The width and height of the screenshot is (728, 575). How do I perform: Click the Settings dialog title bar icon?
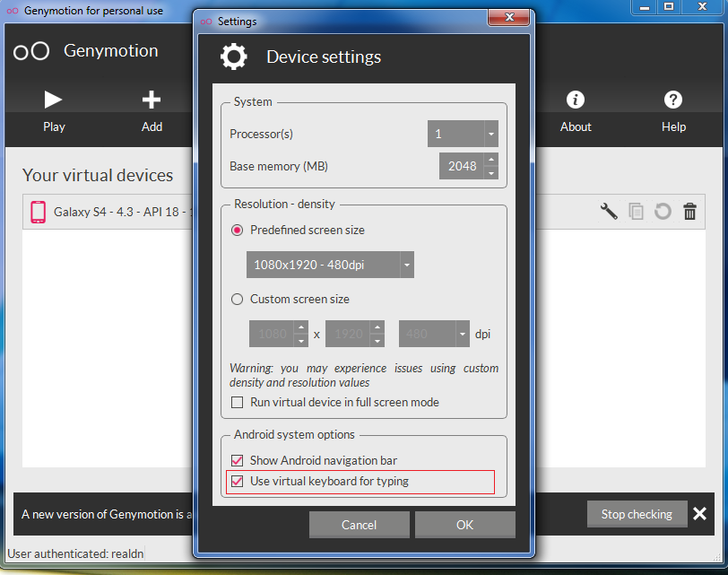(x=206, y=22)
